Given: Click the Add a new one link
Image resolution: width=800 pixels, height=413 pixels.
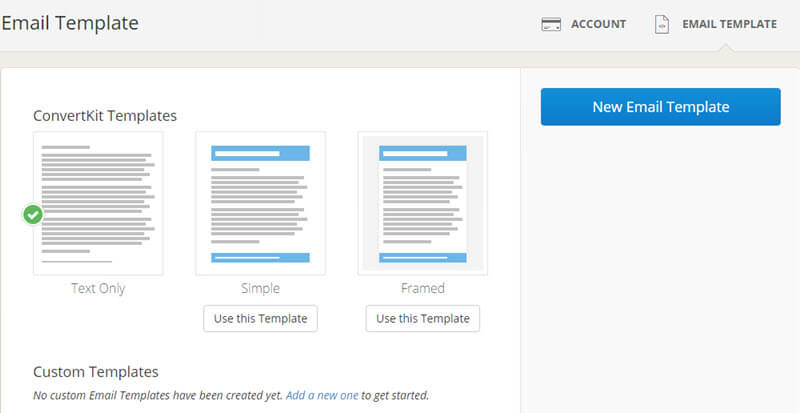Looking at the screenshot, I should click(322, 395).
